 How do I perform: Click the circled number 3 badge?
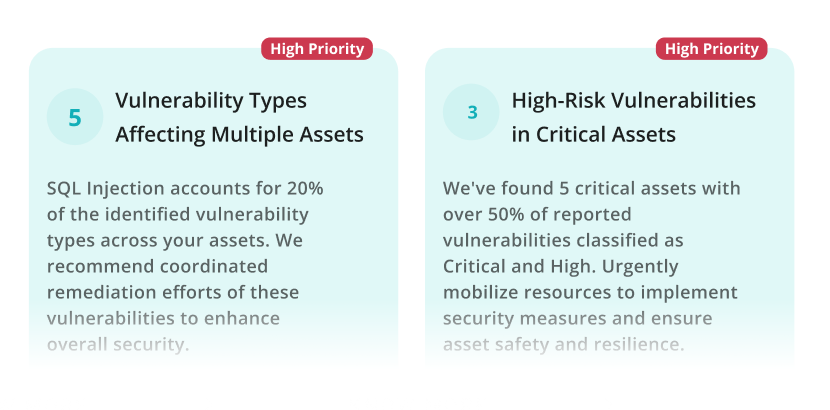tap(471, 112)
